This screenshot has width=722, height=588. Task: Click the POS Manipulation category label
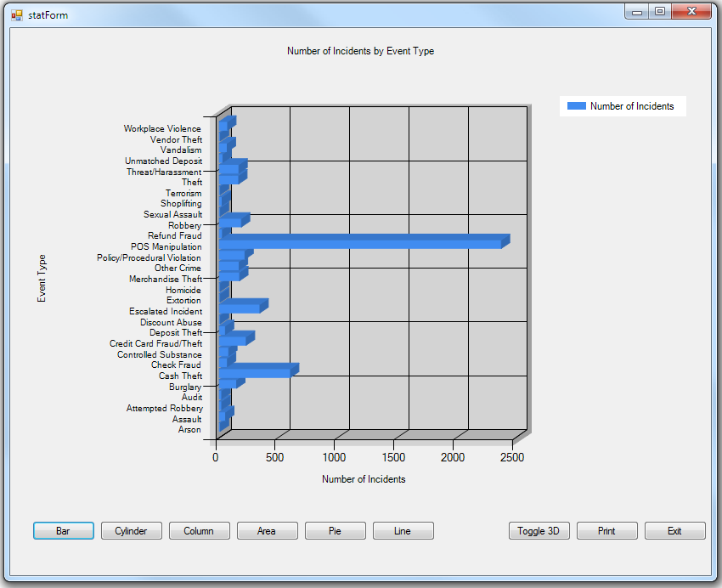[168, 246]
